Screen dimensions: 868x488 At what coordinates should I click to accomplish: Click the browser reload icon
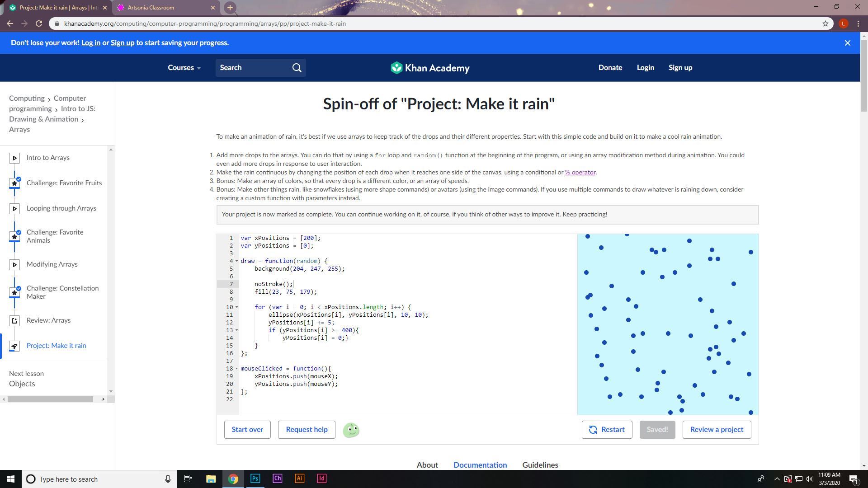[39, 23]
